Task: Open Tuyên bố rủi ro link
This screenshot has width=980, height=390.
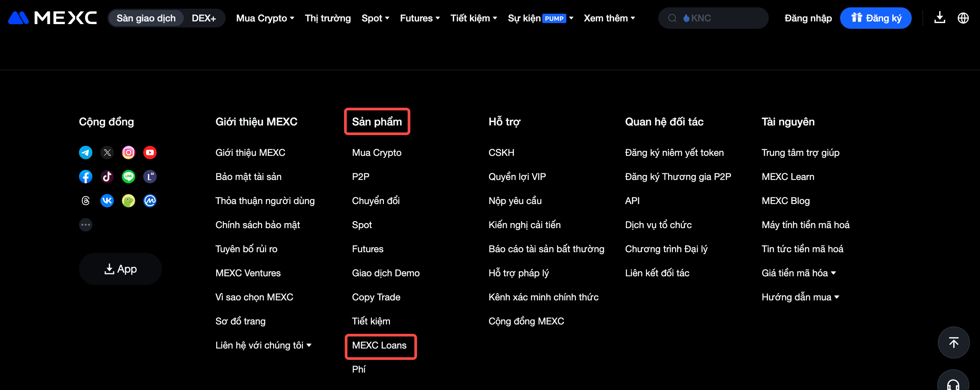Action: pyautogui.click(x=246, y=249)
